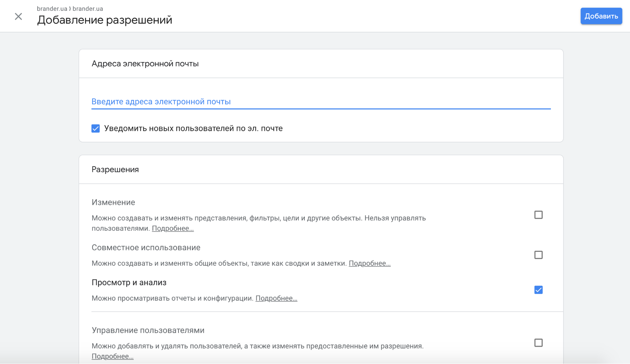Uncheck Уведомить новых пользователей по эл. почте
The image size is (630, 364).
tap(95, 129)
